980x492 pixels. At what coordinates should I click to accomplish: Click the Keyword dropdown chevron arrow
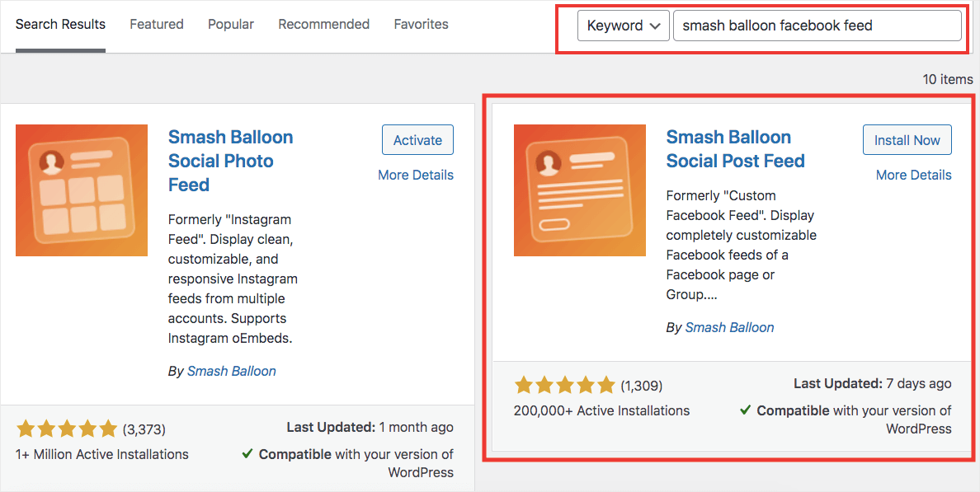654,26
